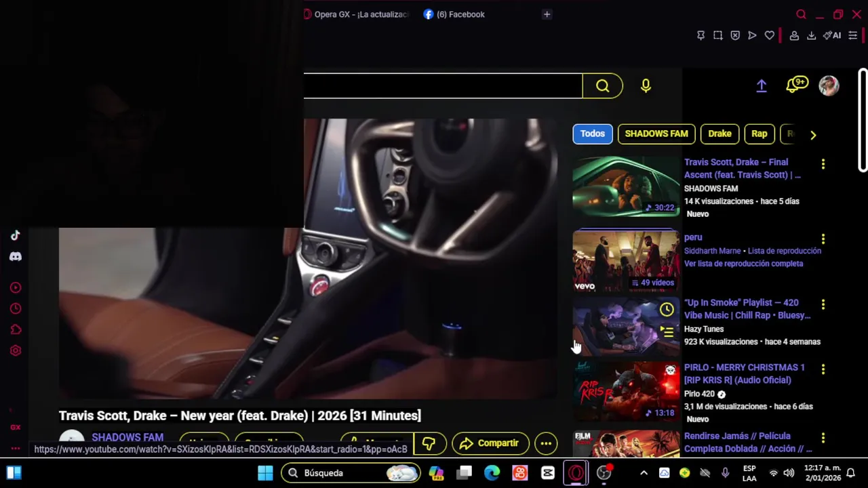Screen dimensions: 868x488
Task: Click the Compartir share button
Action: click(490, 443)
